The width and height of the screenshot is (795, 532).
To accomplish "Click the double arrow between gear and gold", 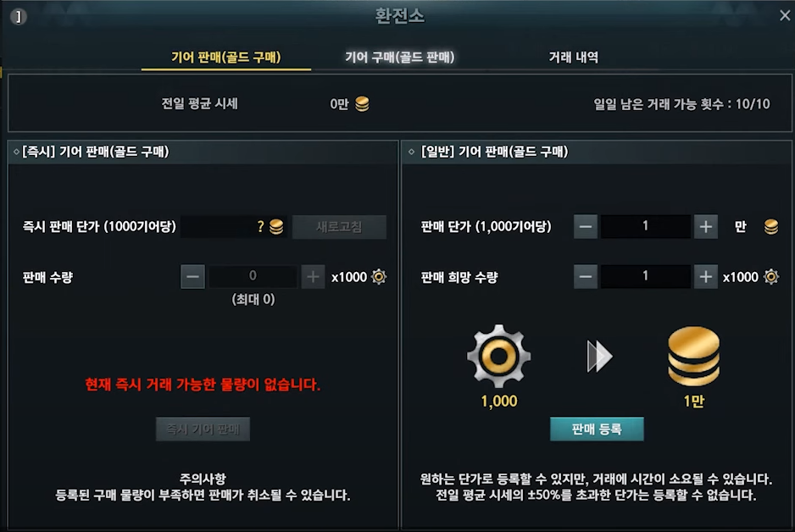I will (600, 356).
